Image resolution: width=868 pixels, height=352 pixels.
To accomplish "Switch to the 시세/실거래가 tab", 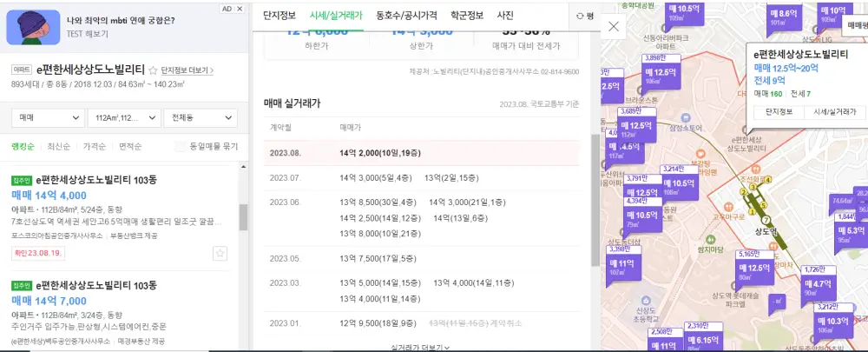I will pos(336,15).
